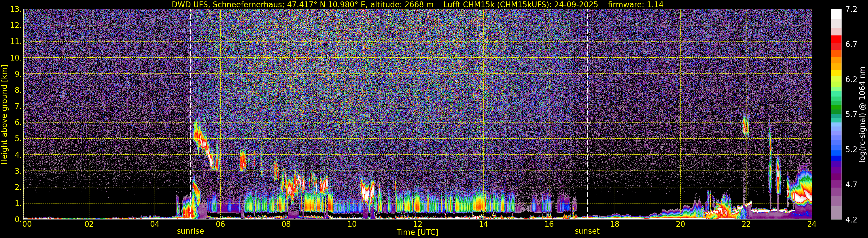The height and width of the screenshot is (238, 868).
Task: Select the 'sunrise' label under the plot
Action: pos(190,231)
